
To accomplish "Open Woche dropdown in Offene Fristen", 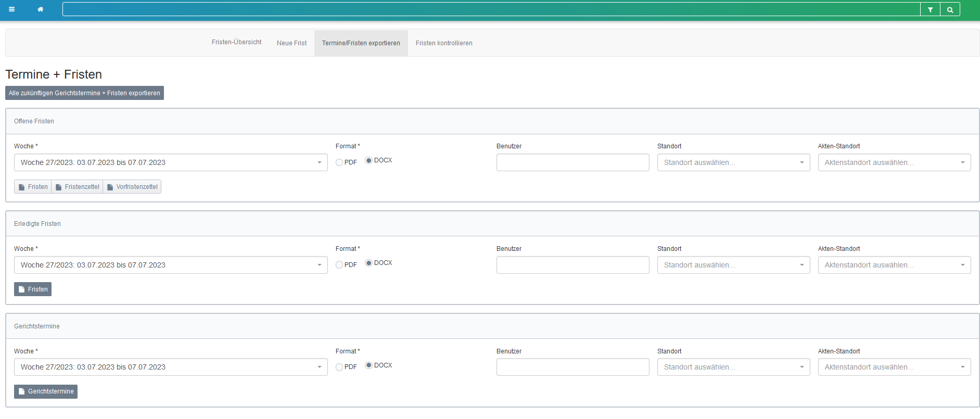I will [171, 162].
